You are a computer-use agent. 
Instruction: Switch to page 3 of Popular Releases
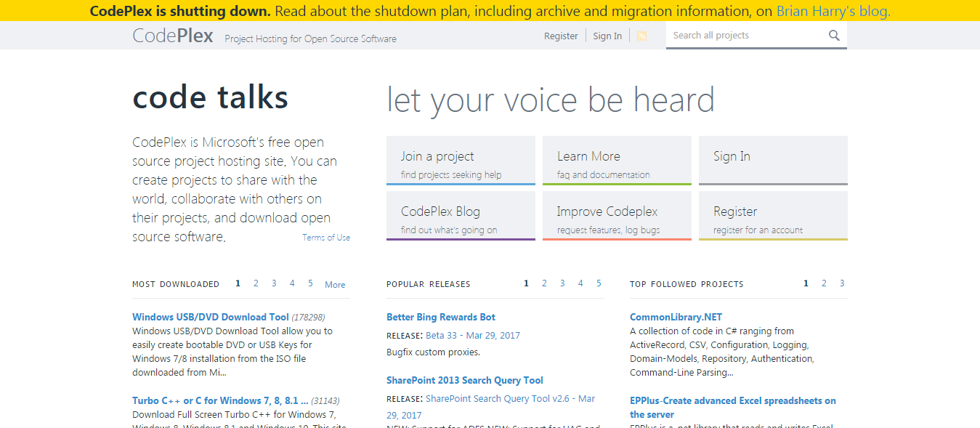tap(562, 283)
